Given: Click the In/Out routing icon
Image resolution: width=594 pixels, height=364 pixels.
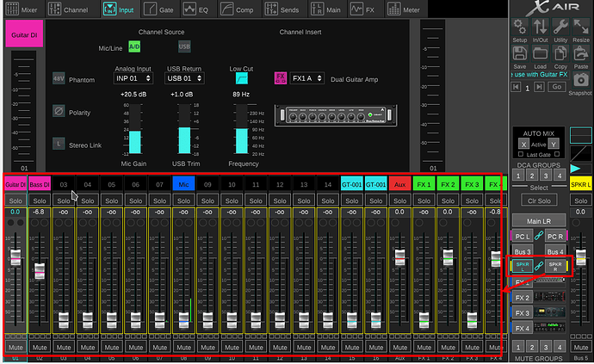Looking at the screenshot, I should click(540, 28).
